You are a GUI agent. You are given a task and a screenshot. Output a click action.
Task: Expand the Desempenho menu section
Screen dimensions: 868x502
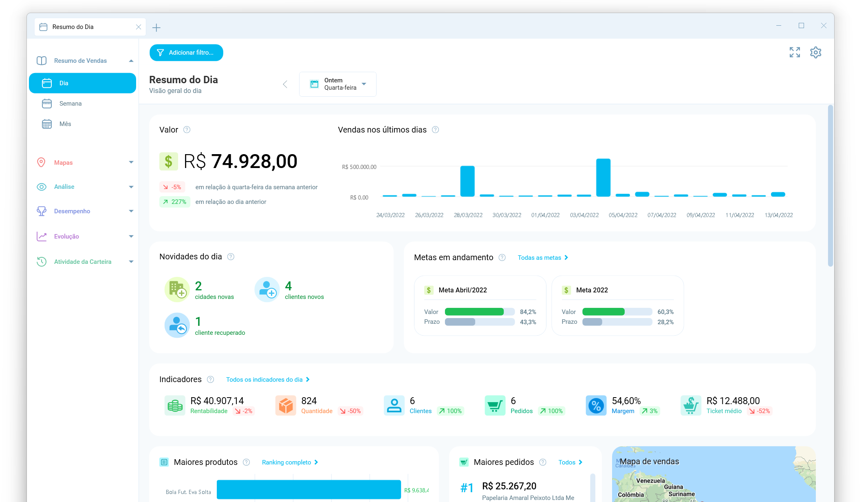tap(131, 211)
